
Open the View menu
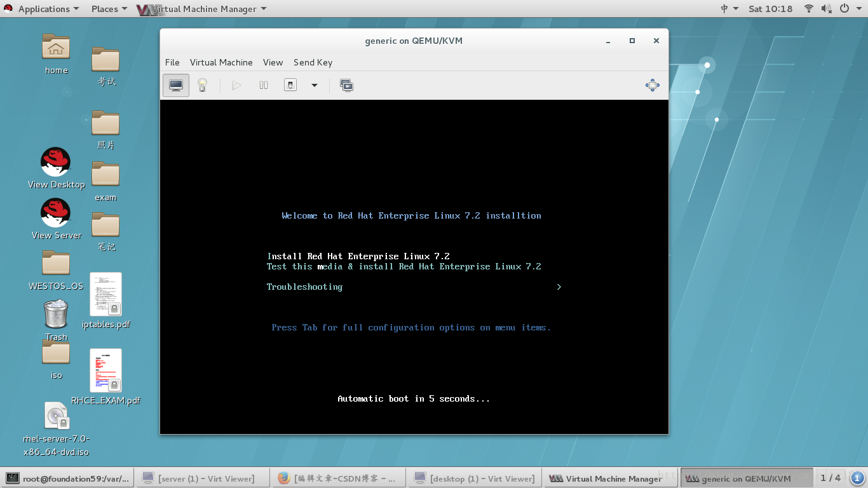[x=273, y=62]
